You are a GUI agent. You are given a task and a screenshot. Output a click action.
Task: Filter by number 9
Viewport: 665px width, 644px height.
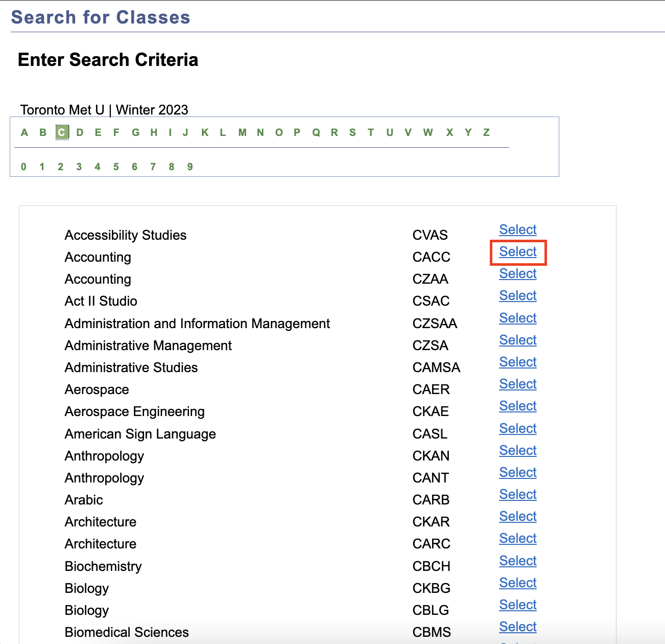190,167
